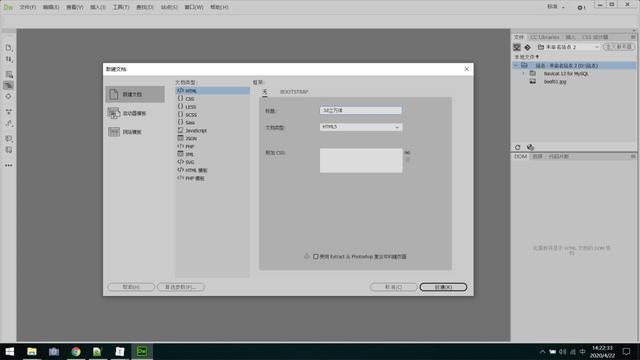Switch to the DOM panel tab

520,156
